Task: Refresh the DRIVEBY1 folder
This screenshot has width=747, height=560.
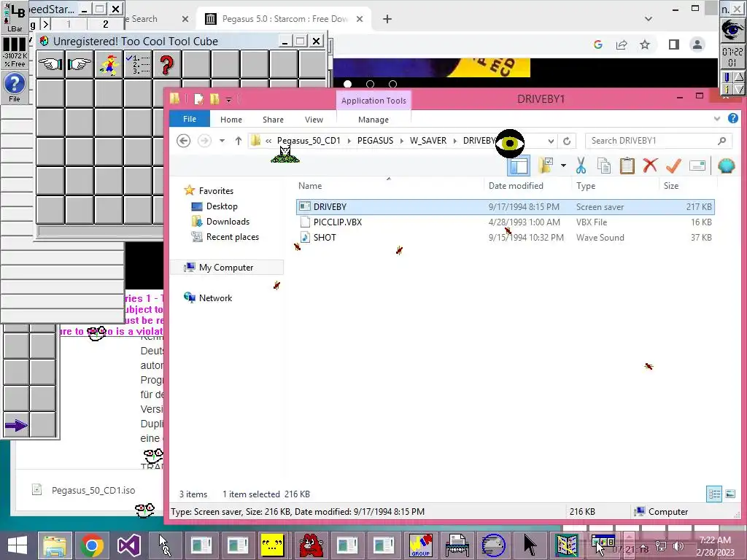Action: click(567, 141)
